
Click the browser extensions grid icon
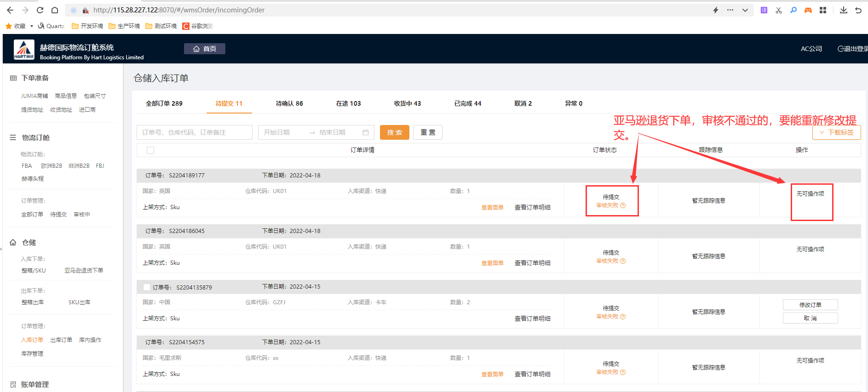point(823,10)
